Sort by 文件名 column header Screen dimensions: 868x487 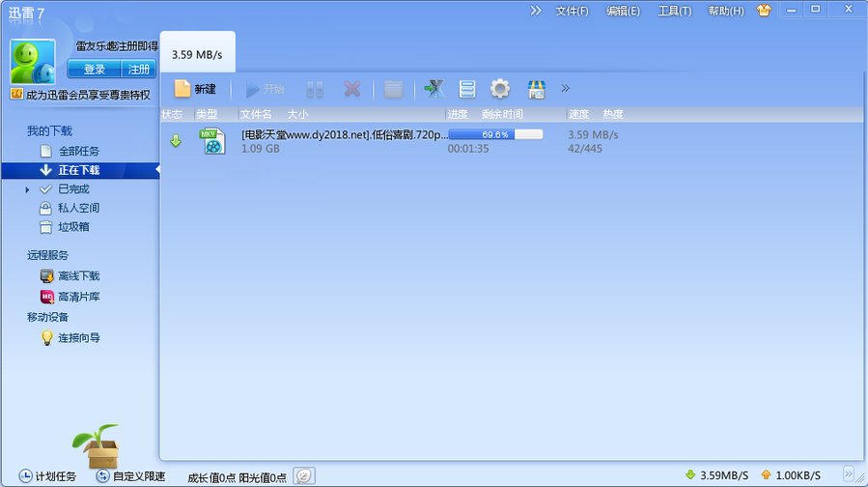pyautogui.click(x=256, y=114)
